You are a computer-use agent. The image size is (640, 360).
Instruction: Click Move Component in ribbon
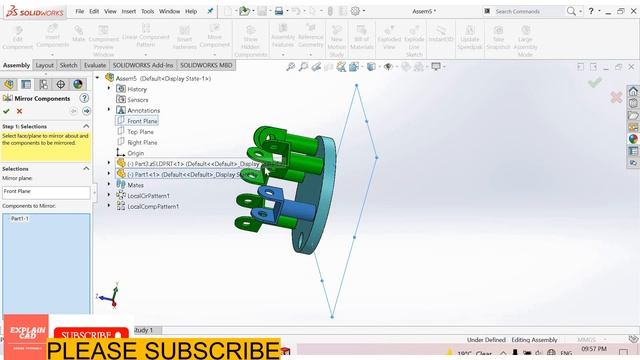(215, 36)
